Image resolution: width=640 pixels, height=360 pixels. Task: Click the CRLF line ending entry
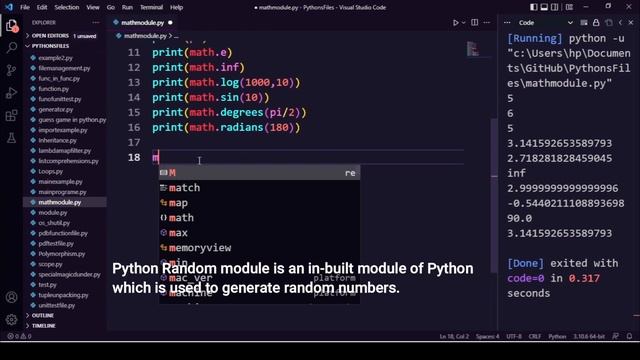[x=535, y=336]
